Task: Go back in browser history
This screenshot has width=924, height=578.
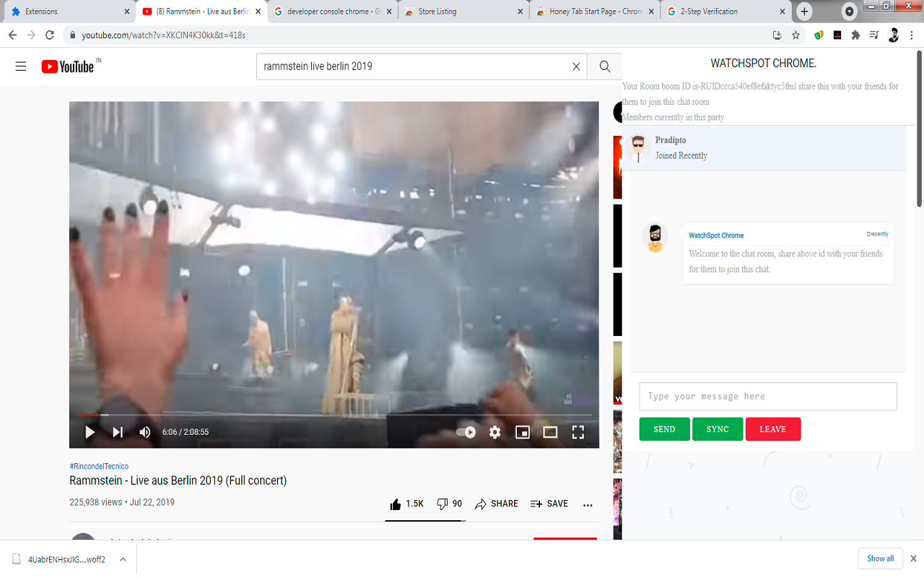Action: pyautogui.click(x=12, y=35)
